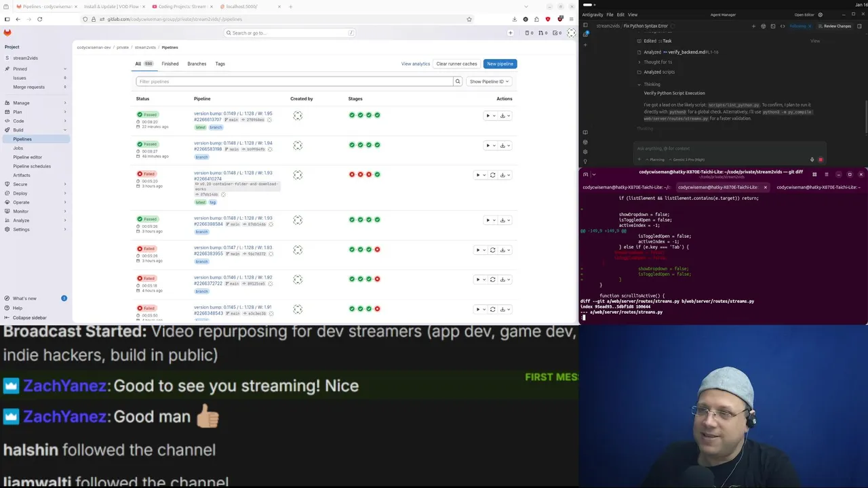Open the GitLab logo home link
868x488 pixels.
7,33
